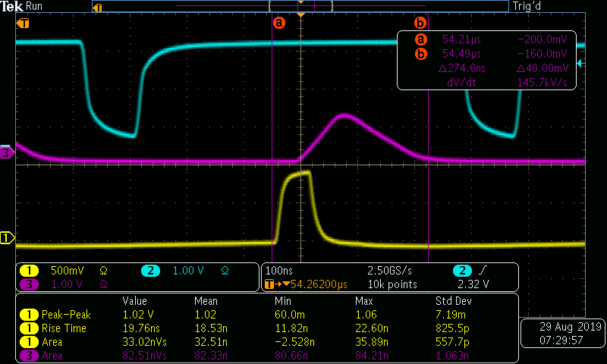Click the channel 3 Area value 82.51nVs
Viewport: 607px width, 364px height.
click(x=144, y=356)
